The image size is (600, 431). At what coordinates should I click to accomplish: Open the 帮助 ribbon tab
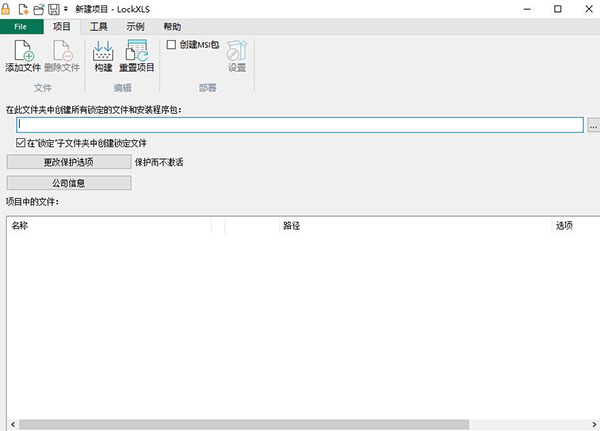point(172,26)
